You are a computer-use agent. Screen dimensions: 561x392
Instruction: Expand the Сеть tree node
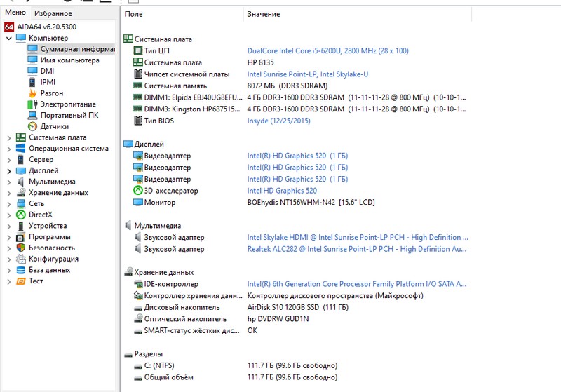[8, 203]
